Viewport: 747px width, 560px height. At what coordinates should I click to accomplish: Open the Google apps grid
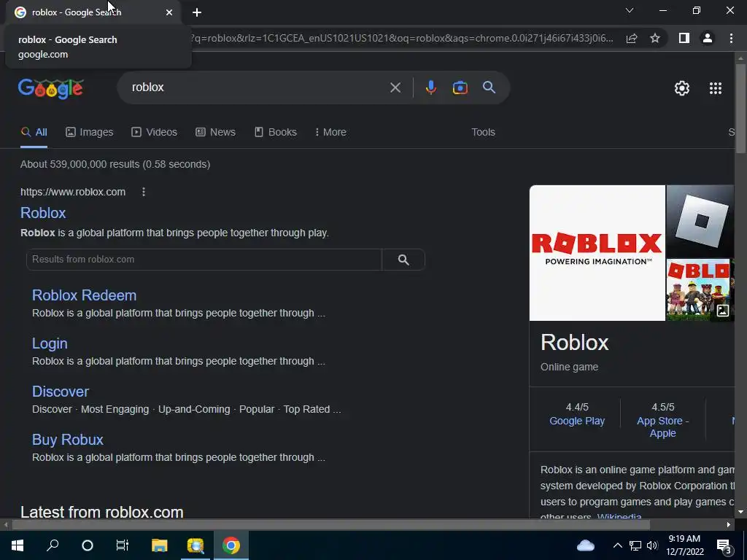click(x=715, y=88)
